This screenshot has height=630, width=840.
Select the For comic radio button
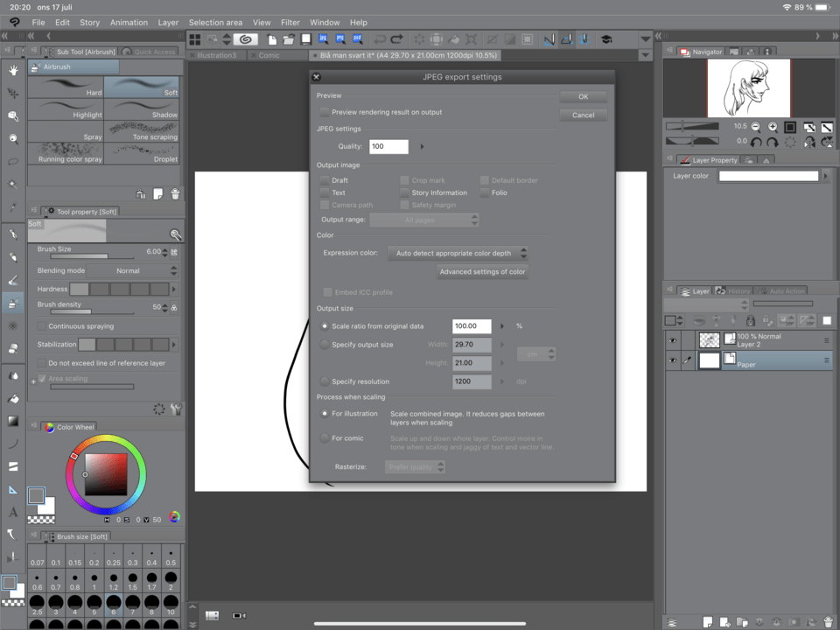325,438
